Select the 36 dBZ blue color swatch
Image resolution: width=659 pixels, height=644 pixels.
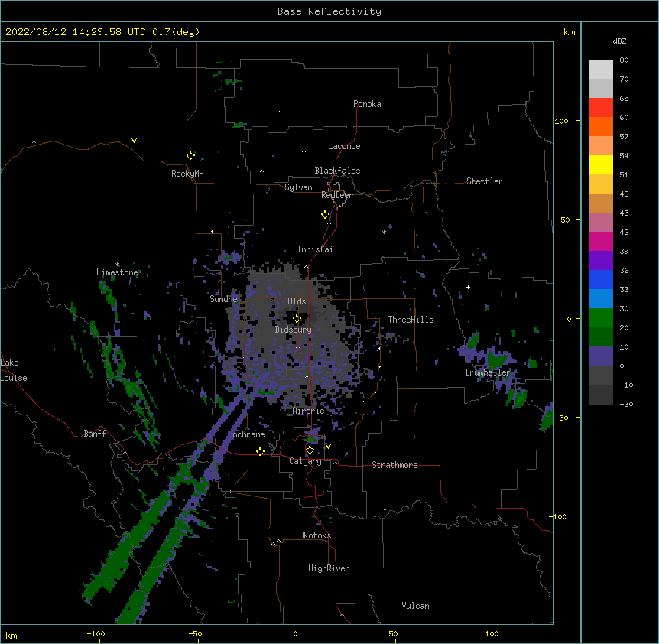coord(601,279)
